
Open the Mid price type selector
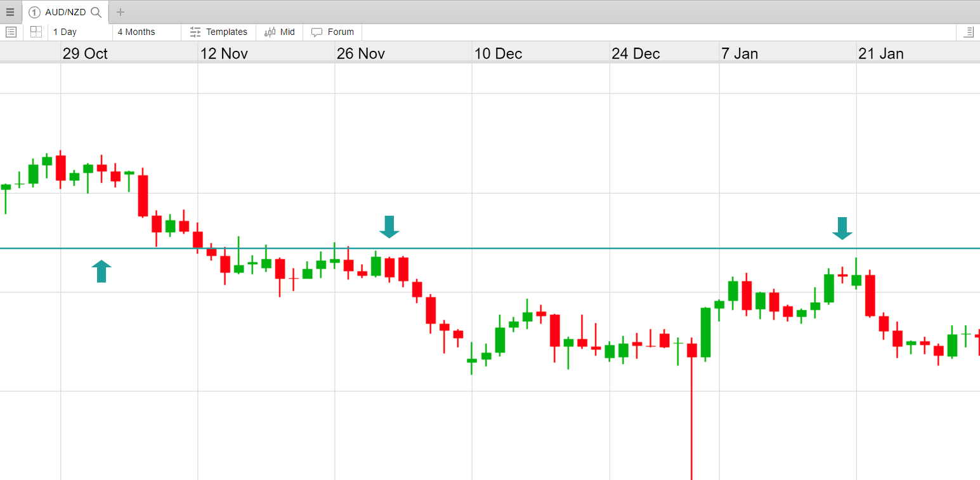tap(280, 32)
